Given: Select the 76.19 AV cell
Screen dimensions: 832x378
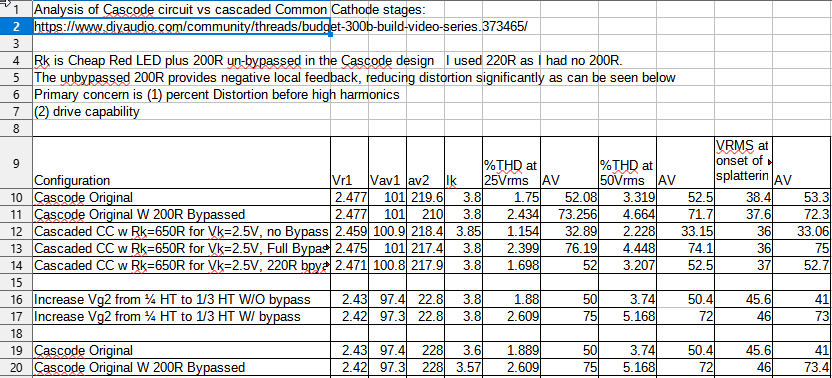Looking at the screenshot, I should coord(569,248).
